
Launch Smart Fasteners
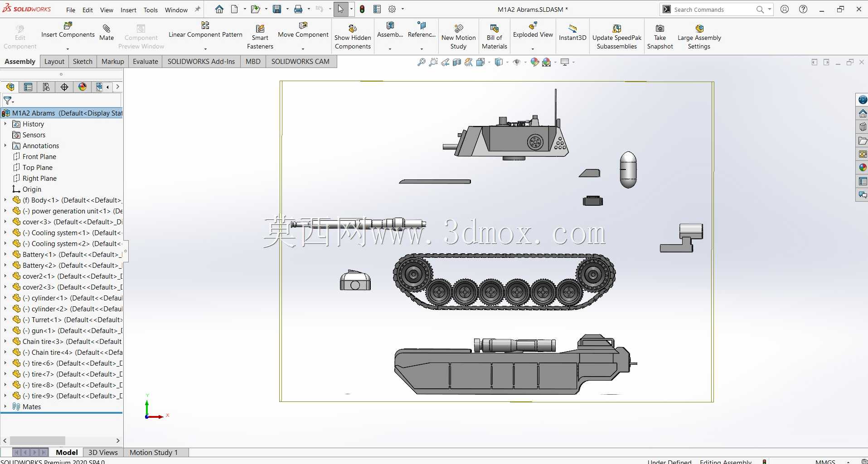pos(260,37)
